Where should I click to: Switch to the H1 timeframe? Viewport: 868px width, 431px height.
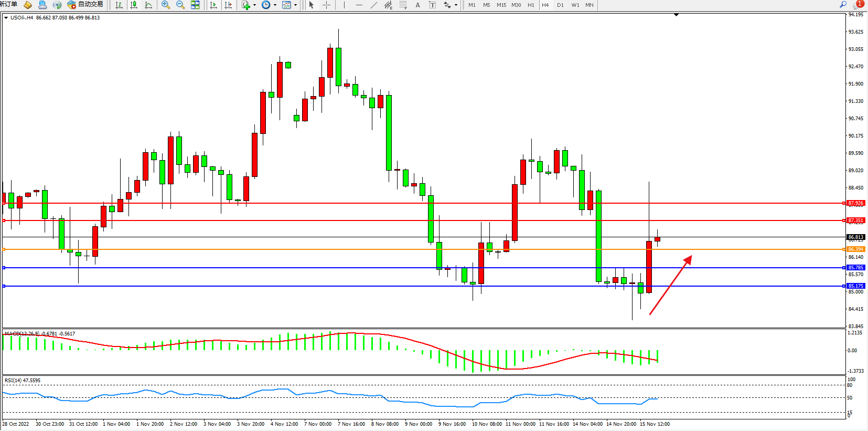click(531, 5)
